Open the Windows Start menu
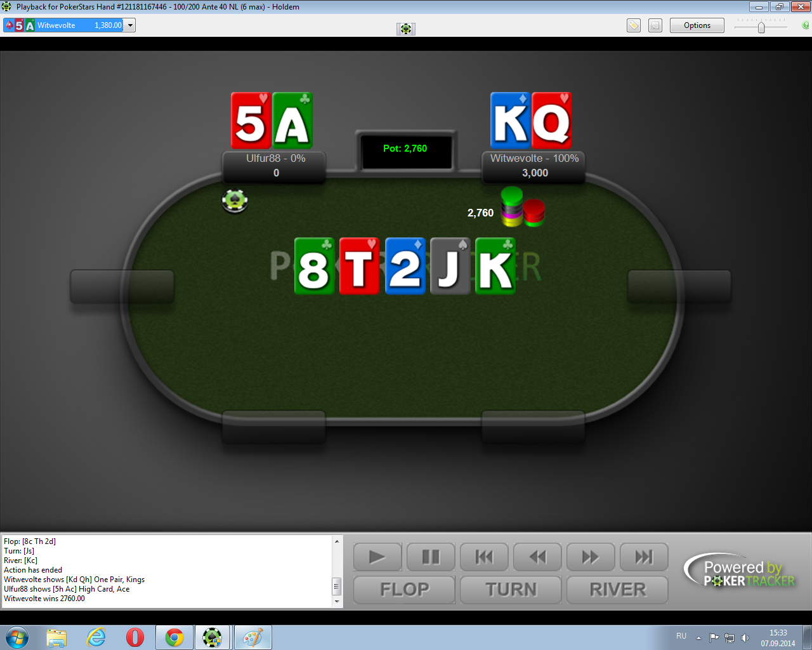This screenshot has height=650, width=812. pyautogui.click(x=16, y=637)
